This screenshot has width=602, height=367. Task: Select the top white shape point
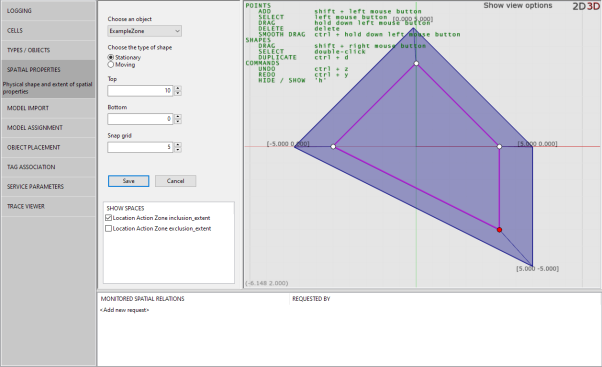[416, 63]
